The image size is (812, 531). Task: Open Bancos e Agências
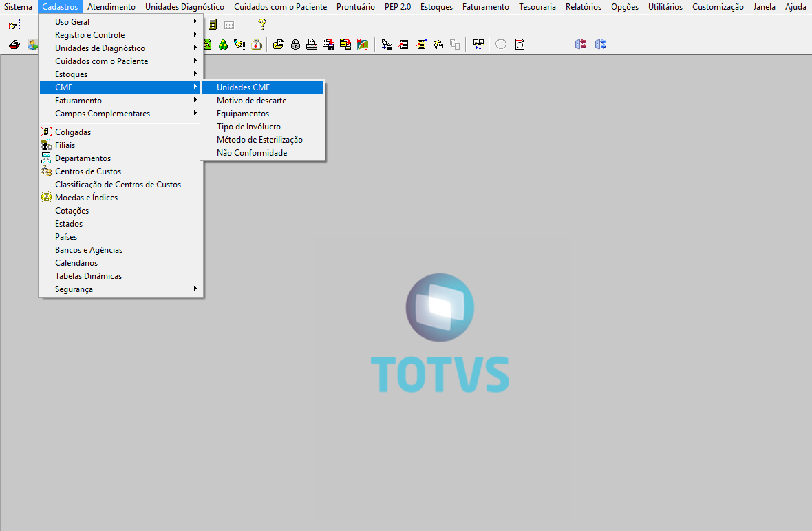[120, 250]
